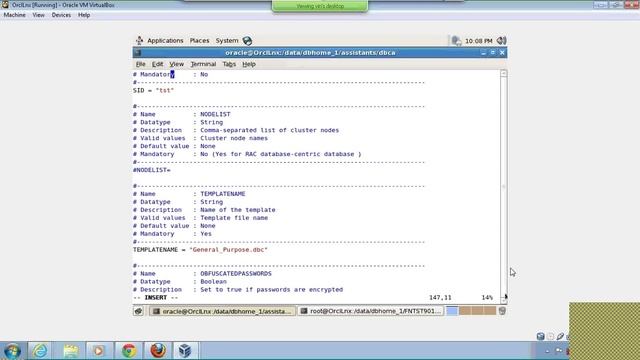Screen dimensions: 640x360
Task: Close the oracle terminal window
Action: click(x=502, y=53)
